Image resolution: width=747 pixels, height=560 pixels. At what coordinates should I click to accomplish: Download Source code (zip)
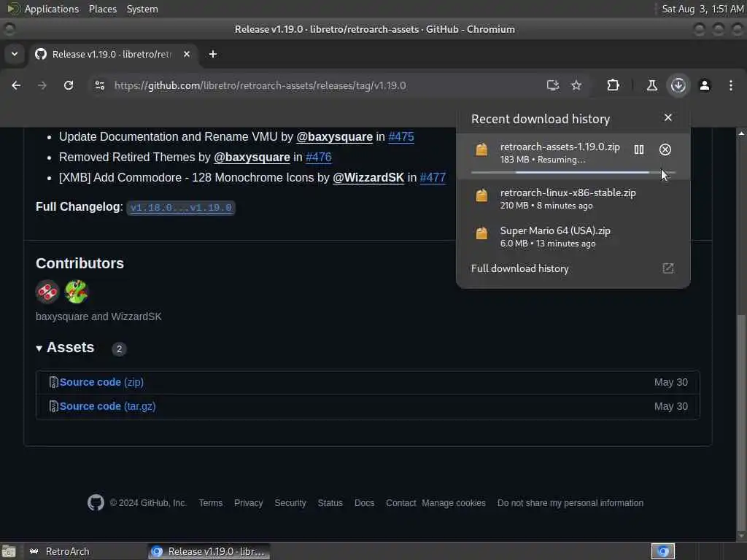(101, 382)
